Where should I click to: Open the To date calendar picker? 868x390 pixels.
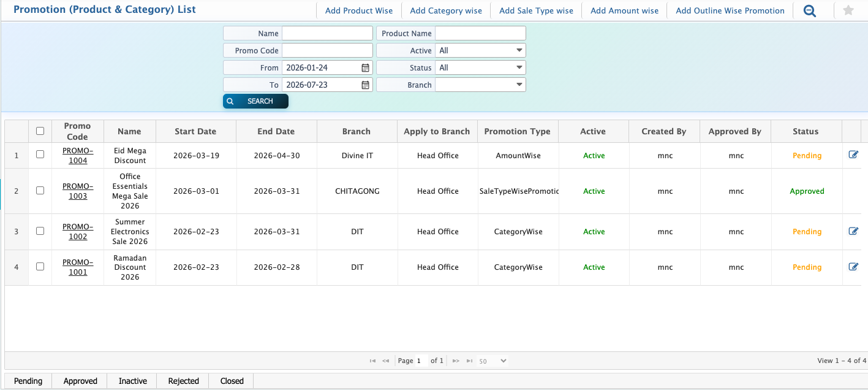(x=365, y=85)
